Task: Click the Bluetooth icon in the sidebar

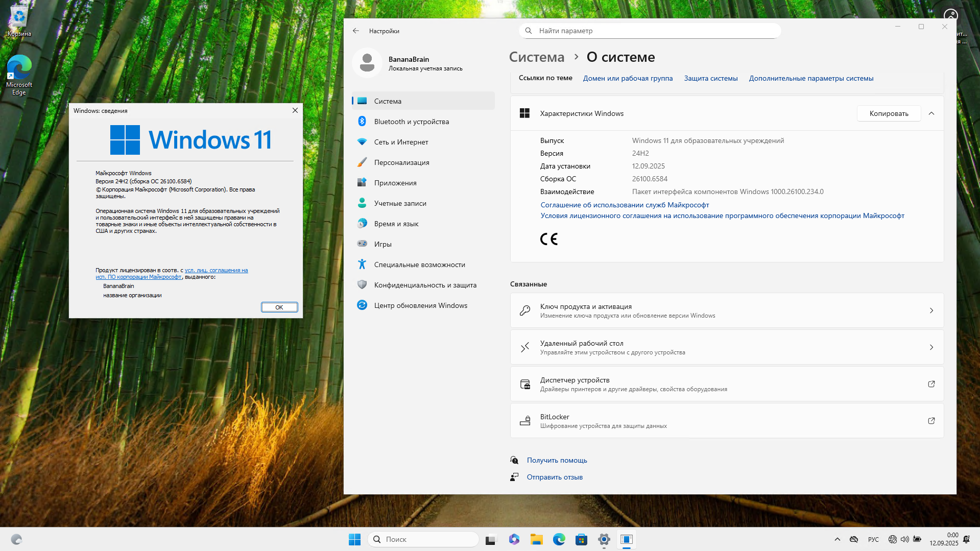Action: [x=362, y=121]
